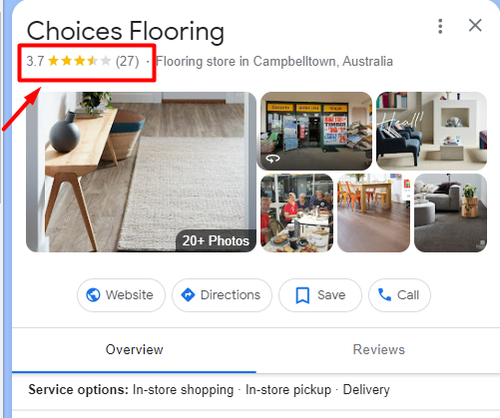This screenshot has height=418, width=500.
Task: Open the grey sofa carpet photo
Action: pos(451,213)
